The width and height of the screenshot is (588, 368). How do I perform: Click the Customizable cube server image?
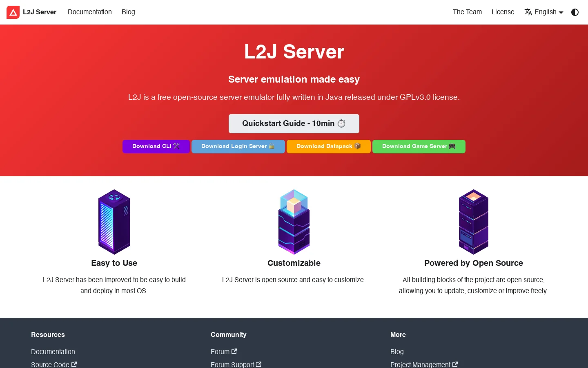(294, 222)
